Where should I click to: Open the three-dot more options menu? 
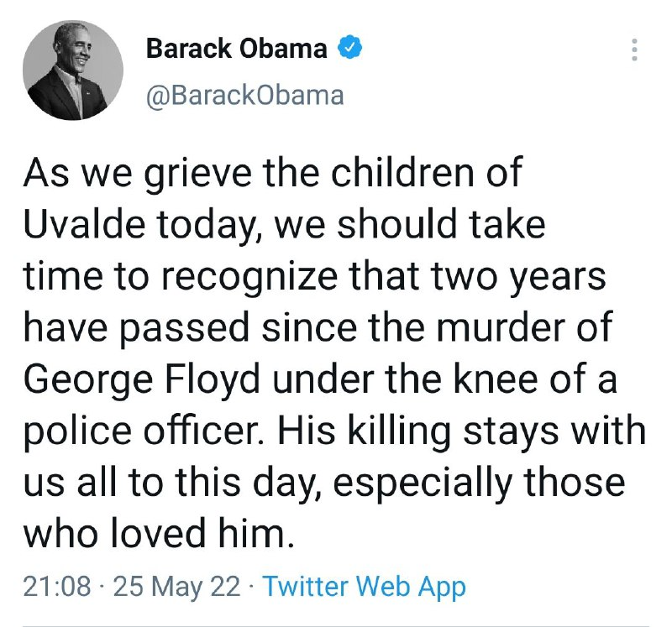click(634, 50)
